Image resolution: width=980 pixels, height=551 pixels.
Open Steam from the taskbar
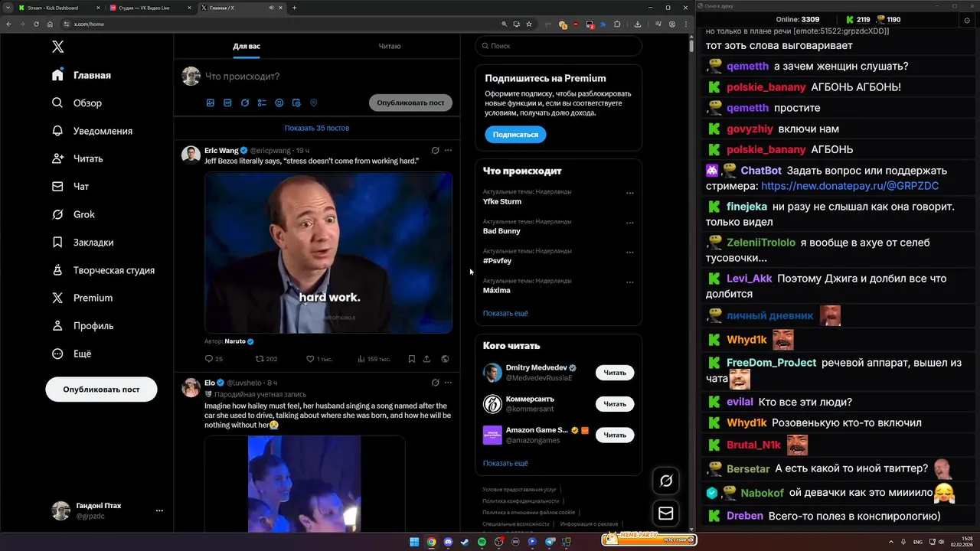(465, 542)
